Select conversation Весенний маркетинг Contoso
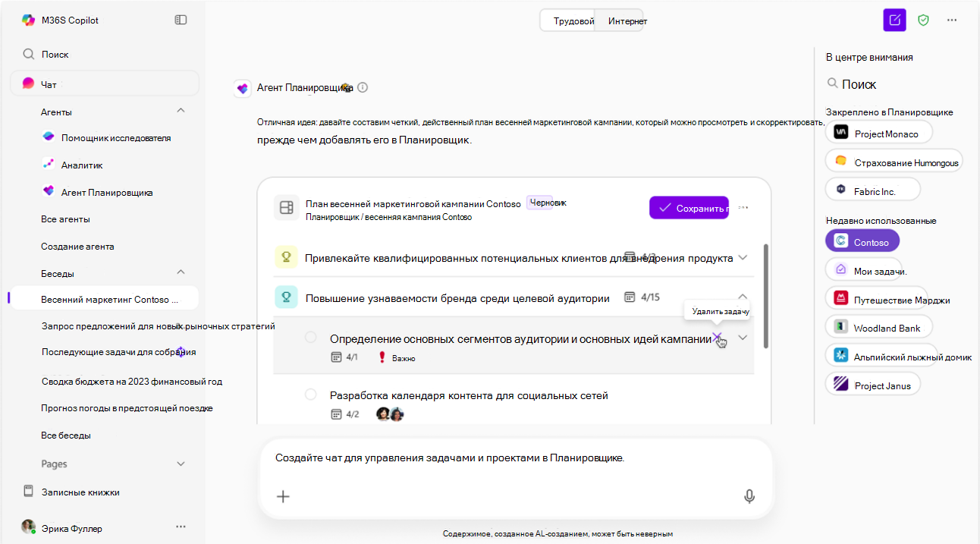The image size is (980, 544). pyautogui.click(x=104, y=299)
